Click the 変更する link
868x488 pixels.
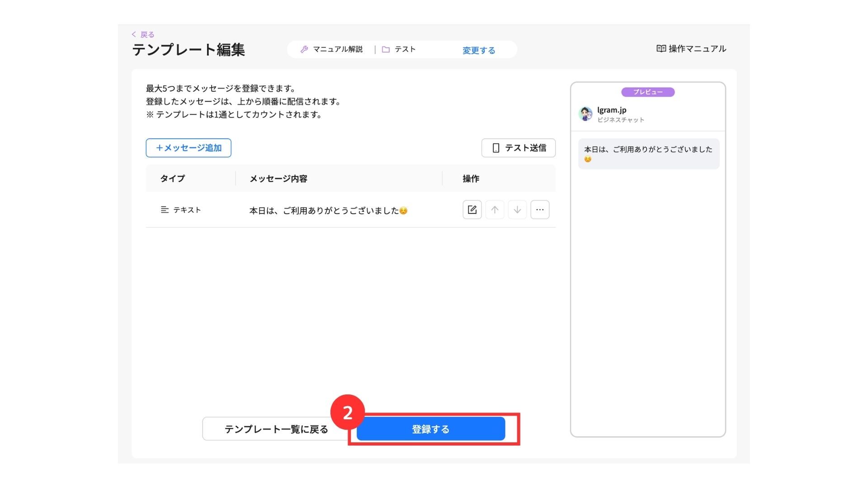click(479, 50)
